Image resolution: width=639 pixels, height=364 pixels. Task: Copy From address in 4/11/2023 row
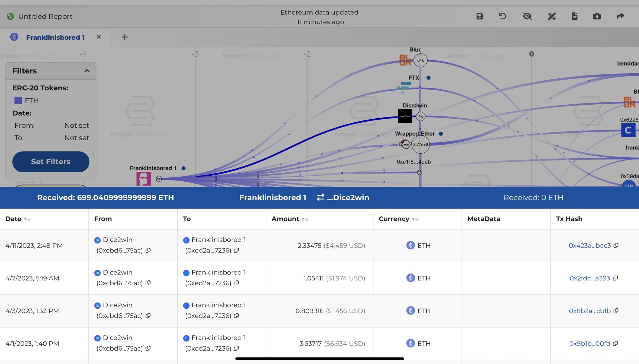tap(148, 250)
